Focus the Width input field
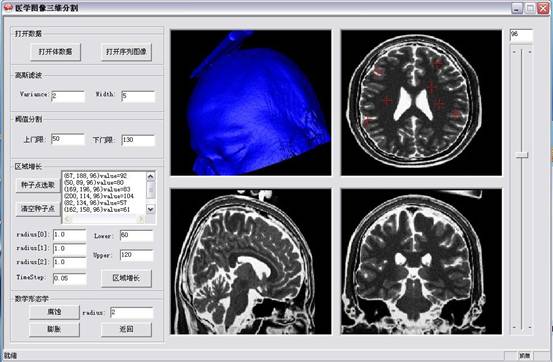This screenshot has height=362, width=553. (x=138, y=96)
